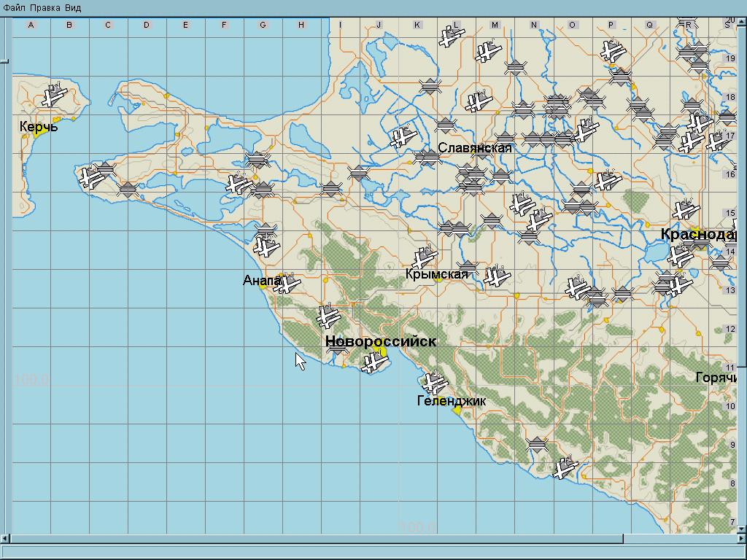Select the airfield icon northwest of Крымская
Viewport: 747px width, 560px height.
coord(423,257)
